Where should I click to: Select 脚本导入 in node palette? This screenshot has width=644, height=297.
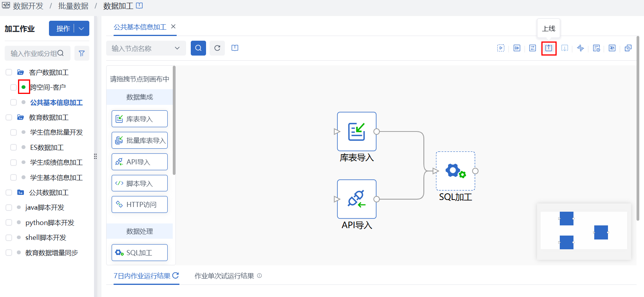(139, 183)
